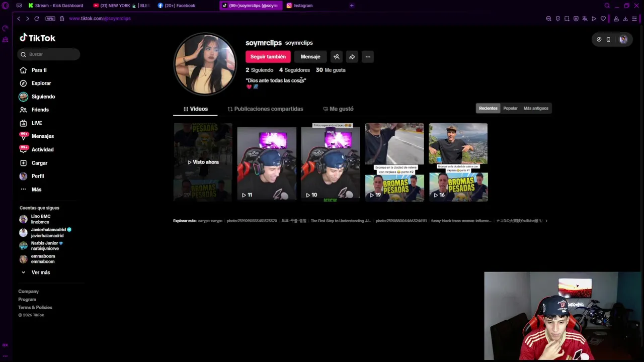This screenshot has width=644, height=362.
Task: Click the TikTok logo
Action: pyautogui.click(x=38, y=38)
